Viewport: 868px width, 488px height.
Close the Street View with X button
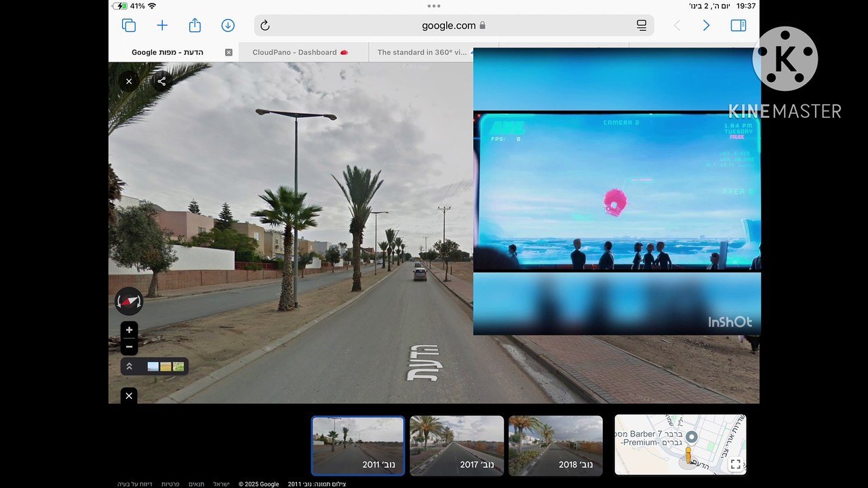click(129, 81)
